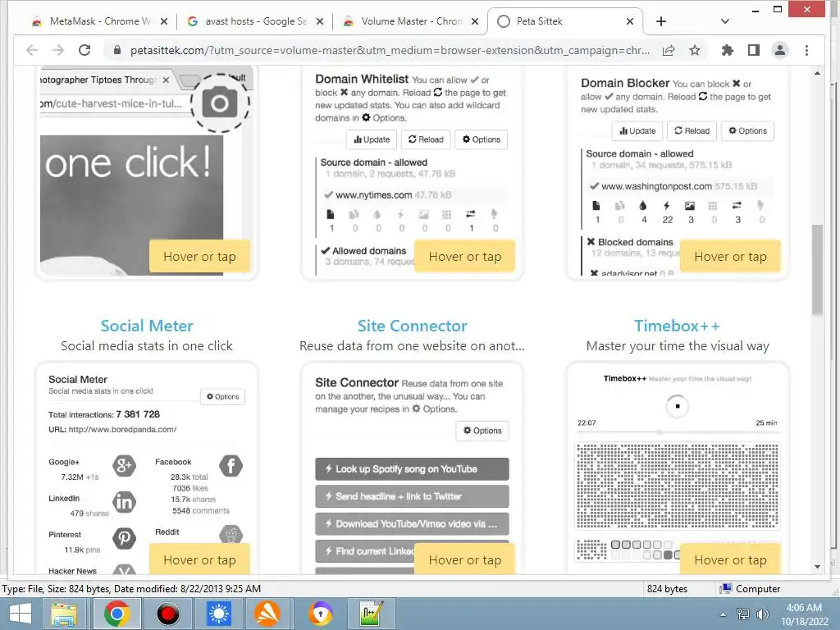Click the scrollbar down arrow
The height and width of the screenshot is (630, 840).
pos(817,567)
